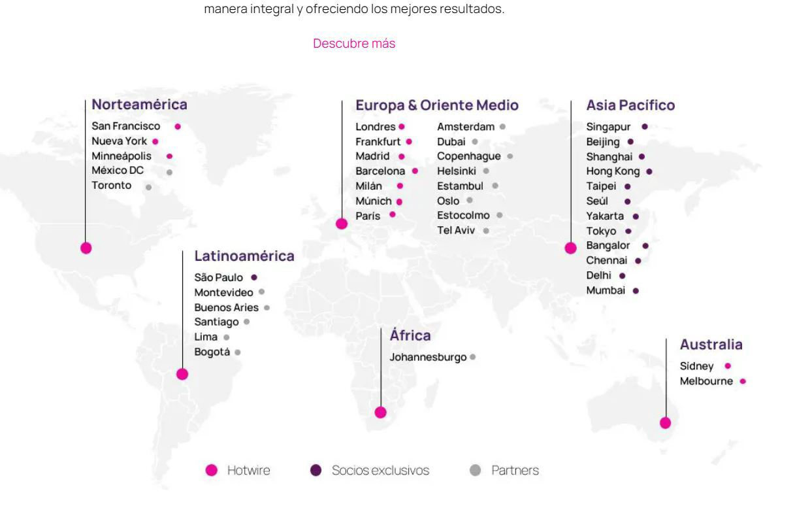Click the Dubai entry
812x508 pixels.
click(451, 141)
